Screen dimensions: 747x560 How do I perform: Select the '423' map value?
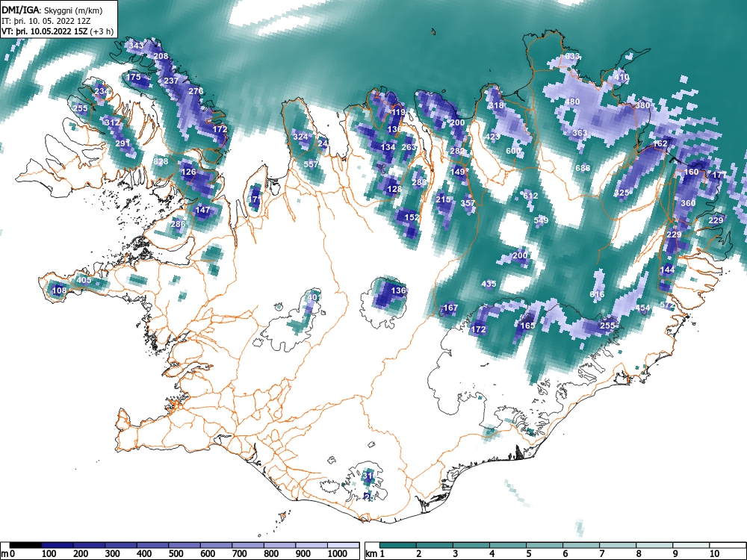coord(492,137)
